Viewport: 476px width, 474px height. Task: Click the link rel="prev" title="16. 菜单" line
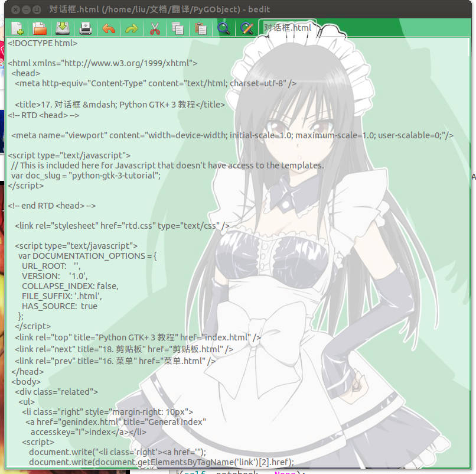[115, 361]
